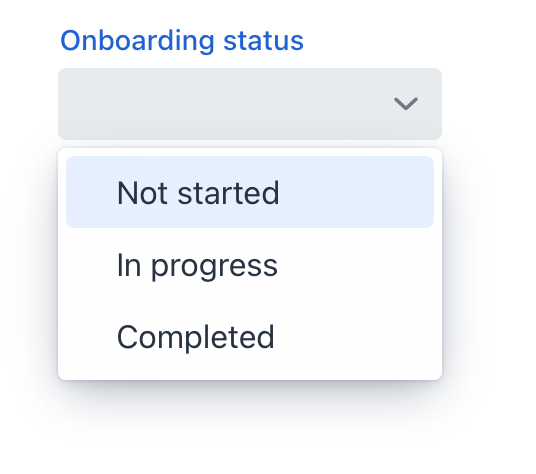Mark onboarding as Not started
The width and height of the screenshot is (536, 474).
coord(250,192)
